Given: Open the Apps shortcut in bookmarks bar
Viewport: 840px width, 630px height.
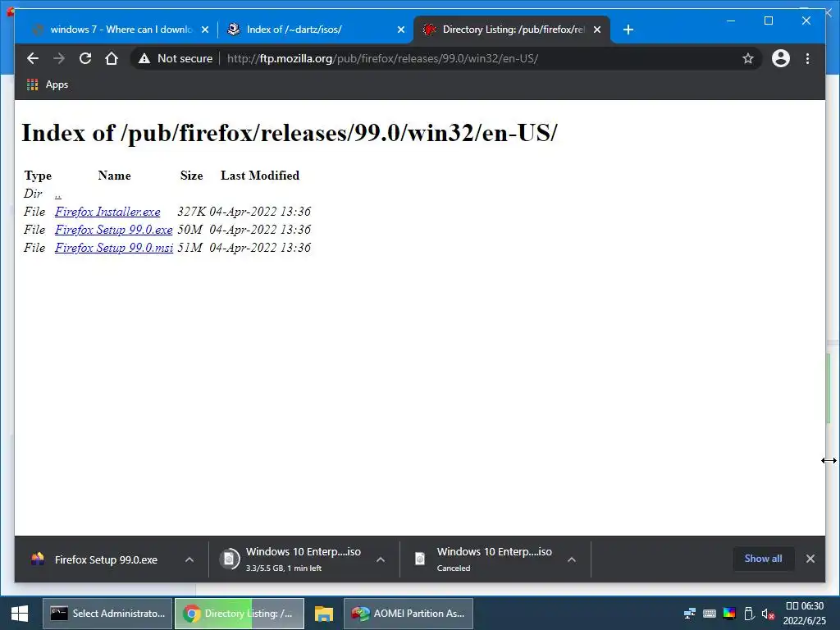Looking at the screenshot, I should click(48, 84).
